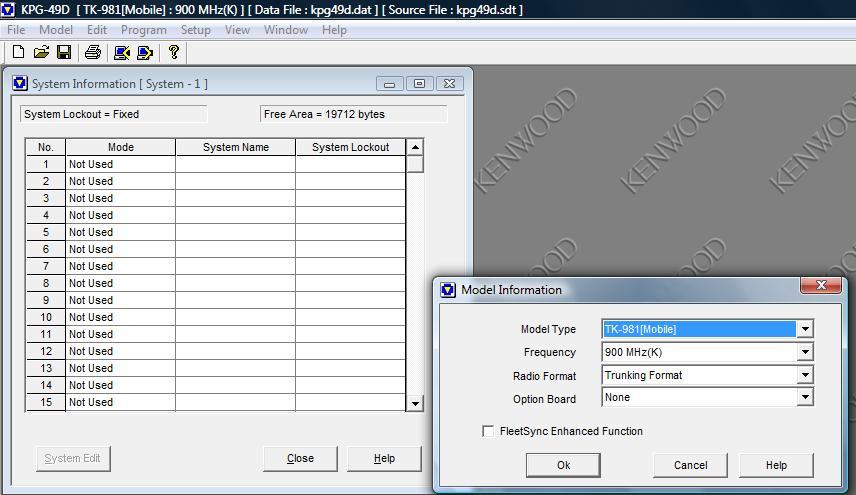This screenshot has height=495, width=856.
Task: Open the Program menu
Action: click(144, 30)
